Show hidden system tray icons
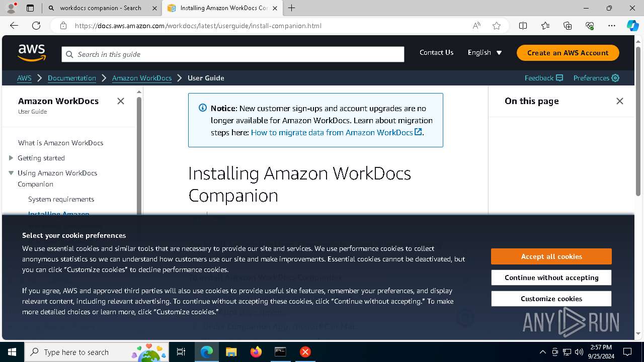644x362 pixels. tap(542, 352)
